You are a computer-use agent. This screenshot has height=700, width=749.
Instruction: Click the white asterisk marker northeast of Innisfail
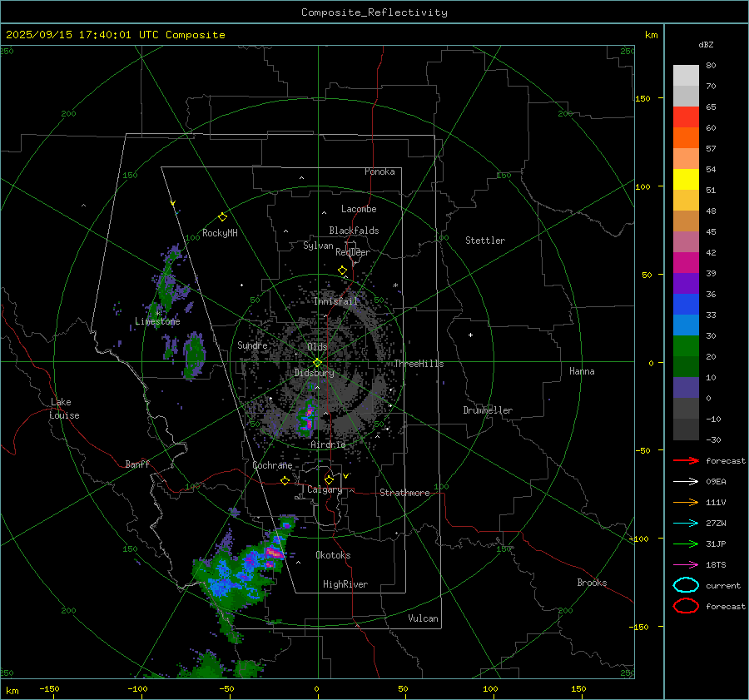[395, 285]
